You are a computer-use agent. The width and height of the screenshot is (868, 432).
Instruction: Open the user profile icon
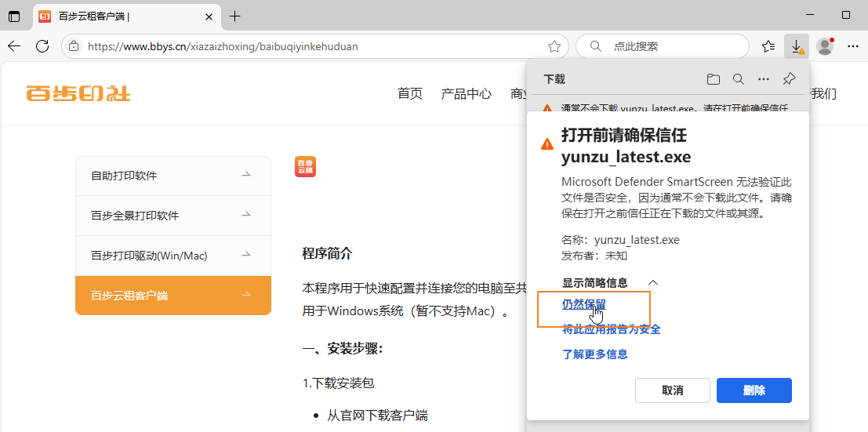point(824,46)
